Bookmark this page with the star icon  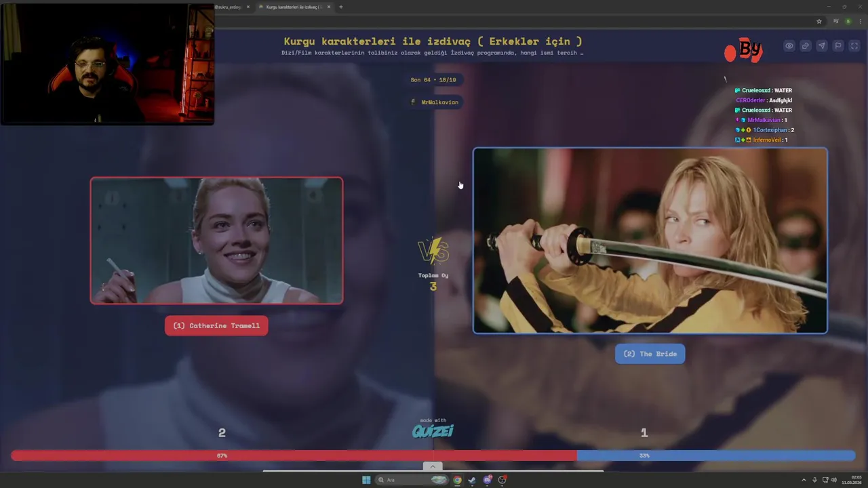point(818,21)
